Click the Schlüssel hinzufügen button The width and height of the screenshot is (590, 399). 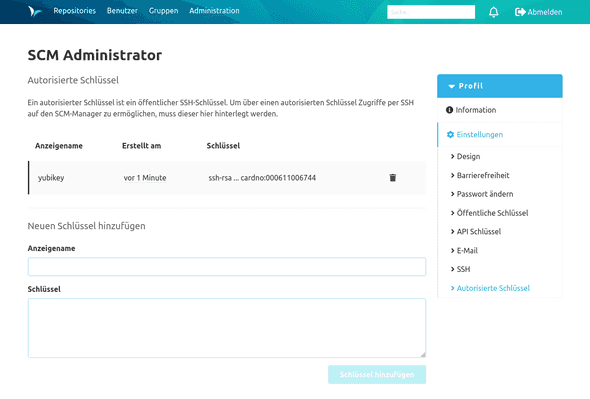tap(377, 375)
